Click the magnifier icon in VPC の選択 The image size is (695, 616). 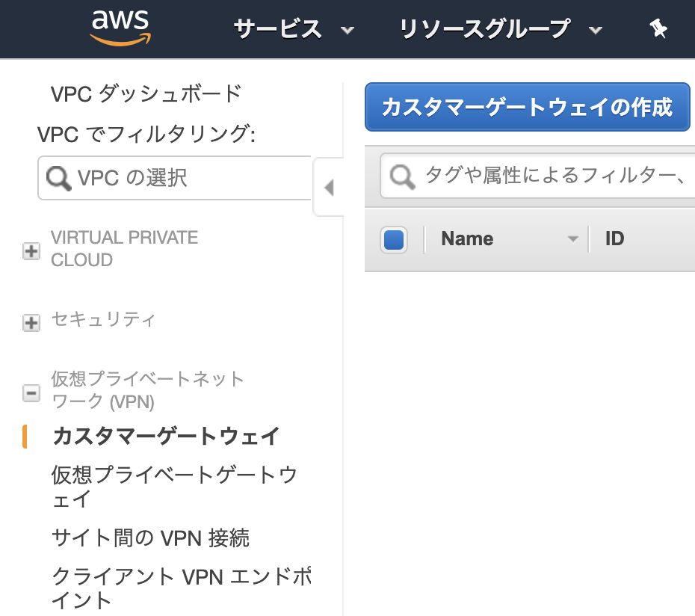[58, 178]
